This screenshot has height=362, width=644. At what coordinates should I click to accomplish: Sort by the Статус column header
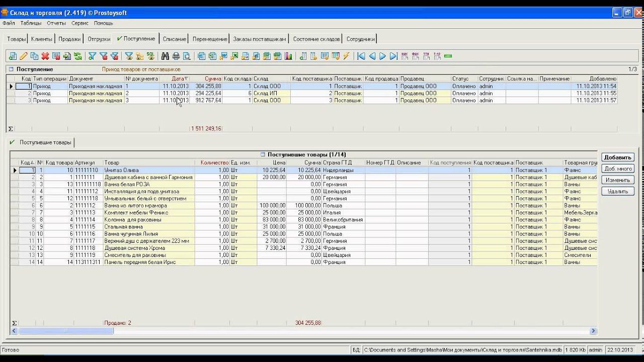tap(464, 79)
